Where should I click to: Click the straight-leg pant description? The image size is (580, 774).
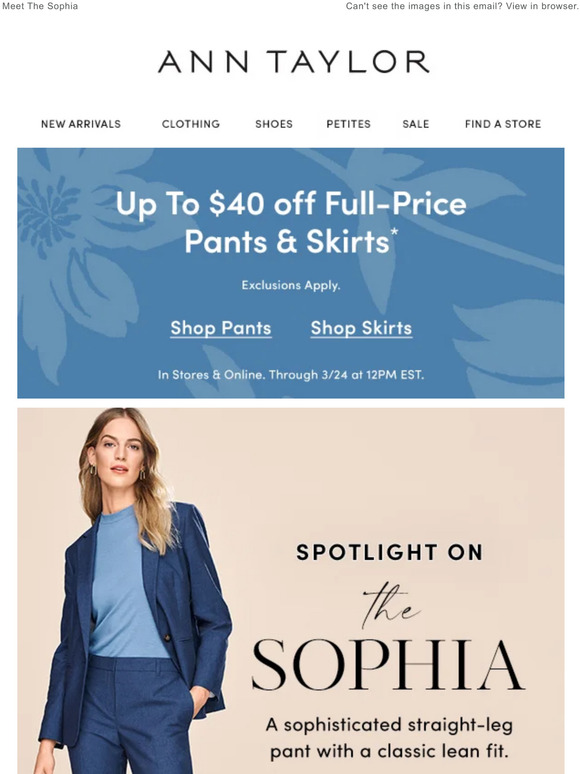tap(389, 738)
